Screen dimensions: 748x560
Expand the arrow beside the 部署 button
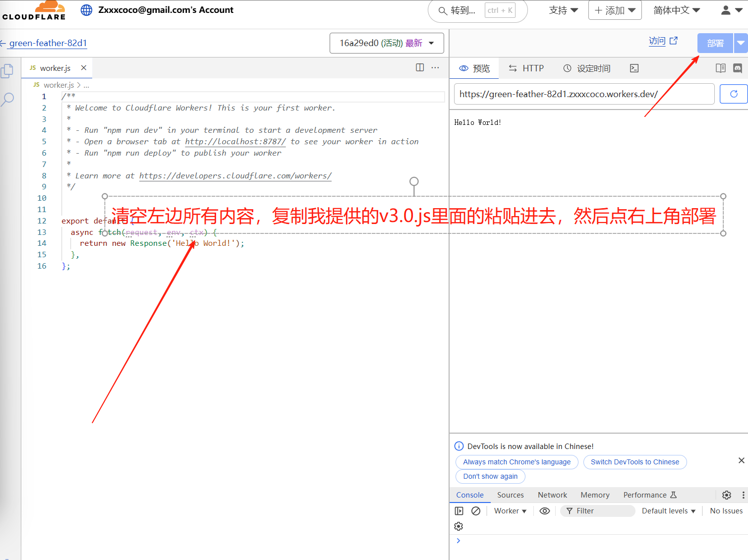[741, 43]
